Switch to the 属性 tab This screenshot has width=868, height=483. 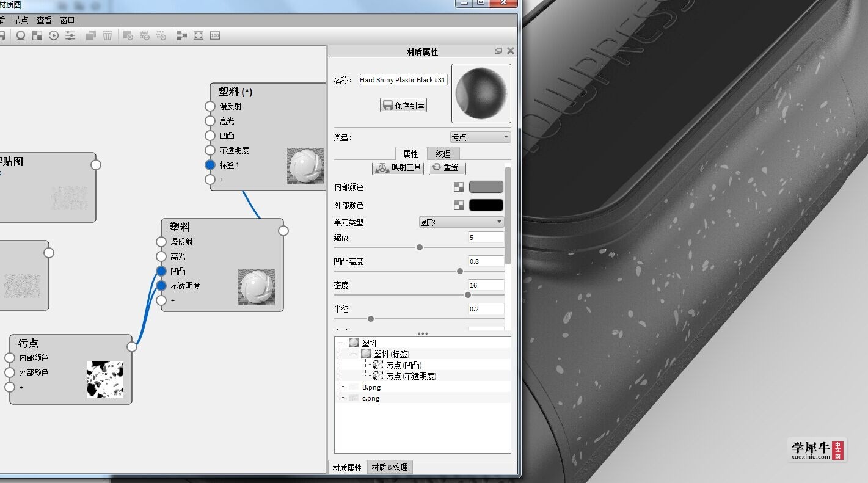pos(411,154)
